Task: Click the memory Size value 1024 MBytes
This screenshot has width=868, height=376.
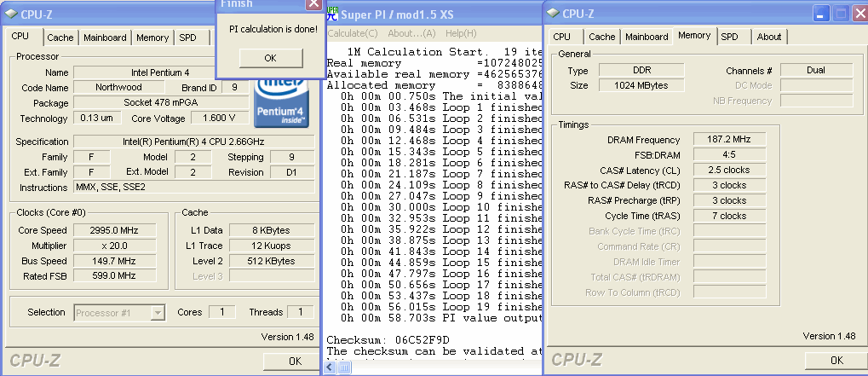Action: tap(641, 86)
